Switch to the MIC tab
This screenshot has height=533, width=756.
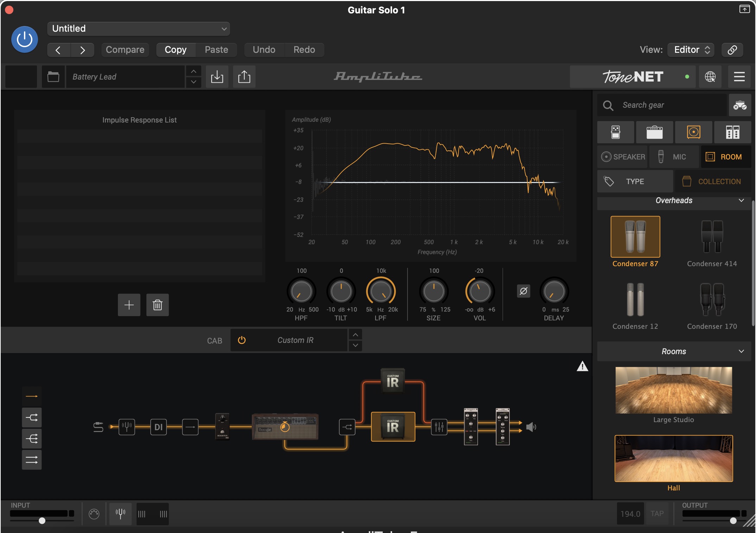[x=674, y=157]
